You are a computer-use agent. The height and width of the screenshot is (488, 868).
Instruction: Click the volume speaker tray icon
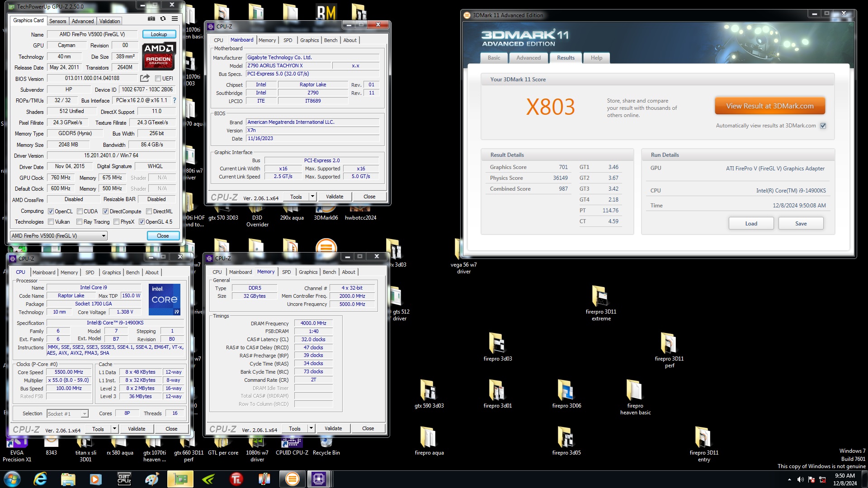pos(800,479)
